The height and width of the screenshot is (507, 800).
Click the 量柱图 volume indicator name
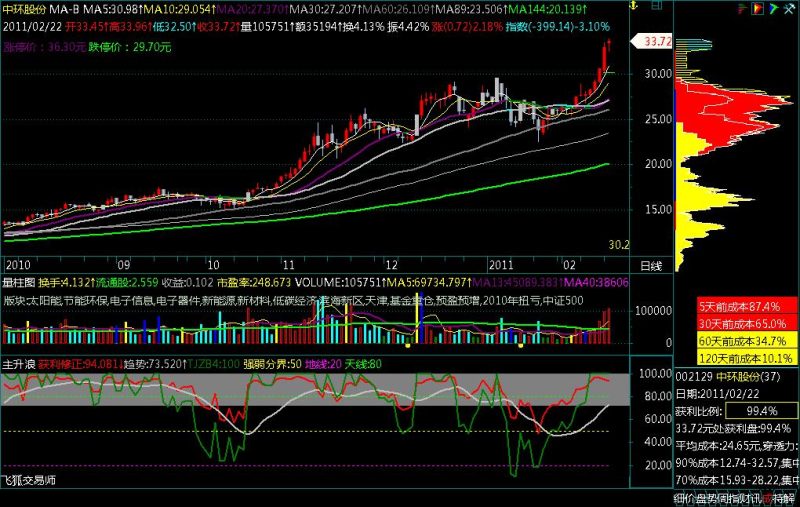(x=19, y=283)
